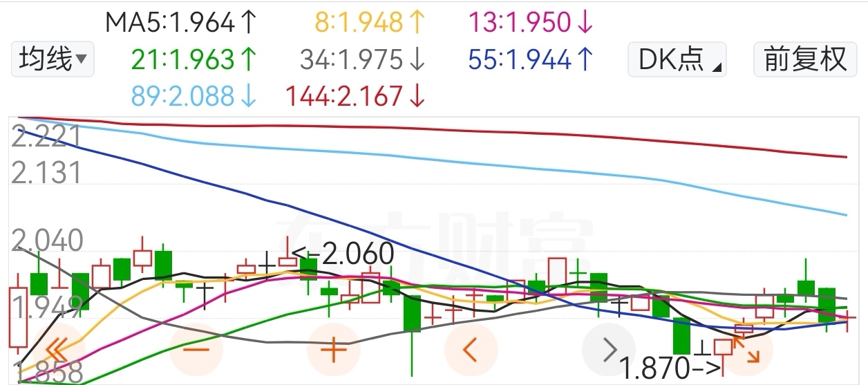Select the dark blue 55:1.944 moving average
The image size is (868, 385).
tap(531, 60)
